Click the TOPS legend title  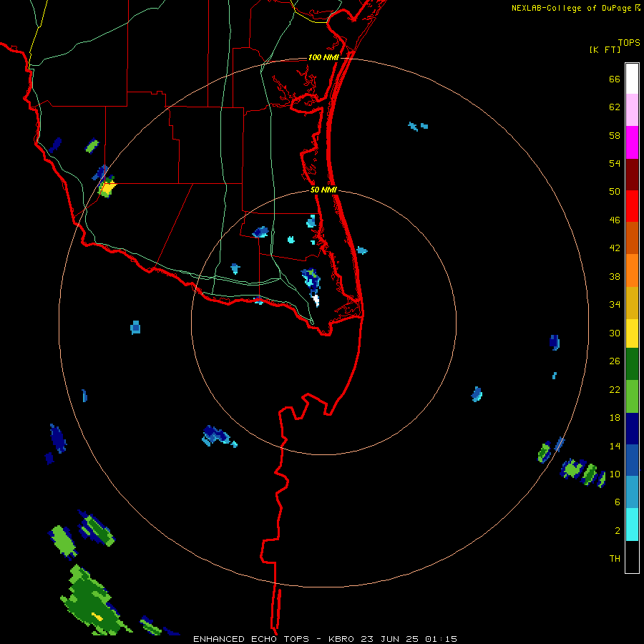[x=629, y=42]
